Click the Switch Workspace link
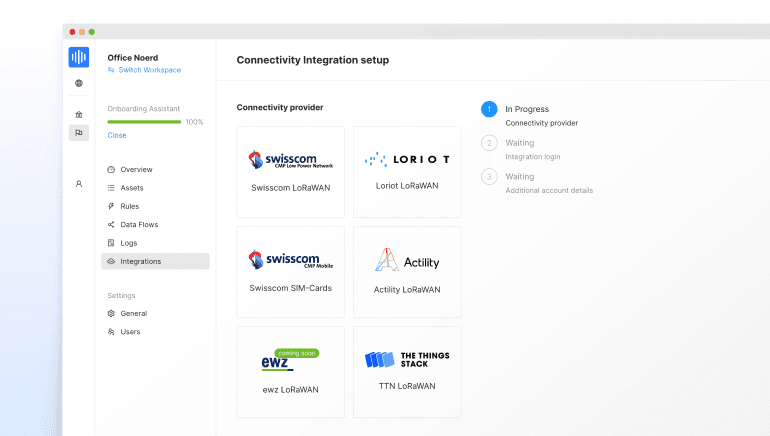Viewport: 770px width, 436px height. (150, 70)
